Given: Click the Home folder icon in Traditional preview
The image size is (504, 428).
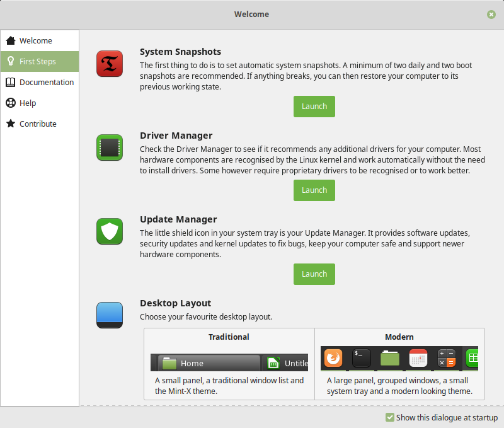Looking at the screenshot, I should 169,363.
